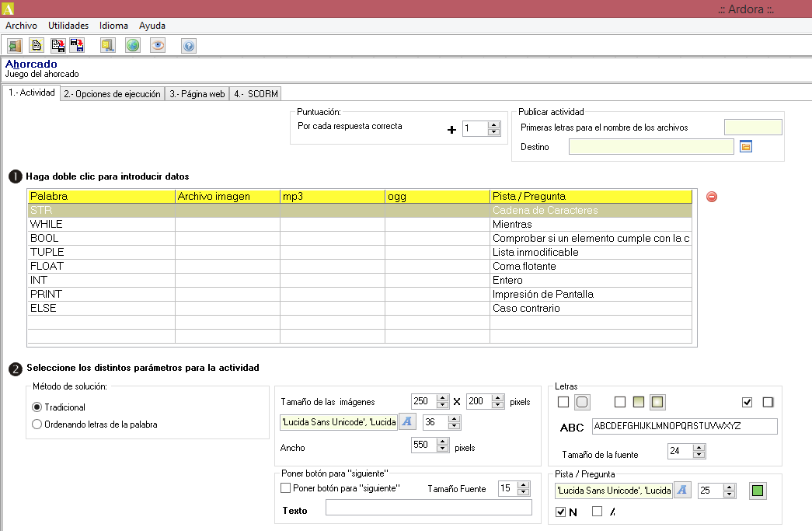Increase Tamaño de la fuente 24 in Letras
The image size is (812, 531).
699,448
